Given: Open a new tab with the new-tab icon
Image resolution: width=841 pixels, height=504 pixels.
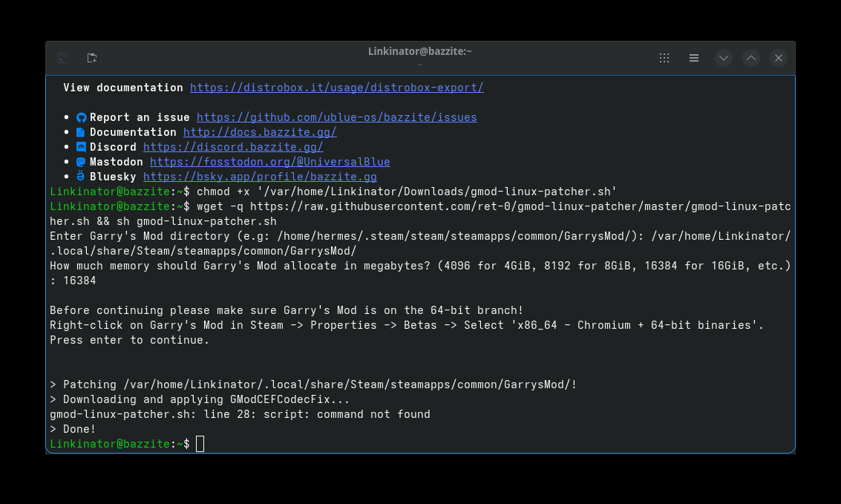Looking at the screenshot, I should point(92,58).
